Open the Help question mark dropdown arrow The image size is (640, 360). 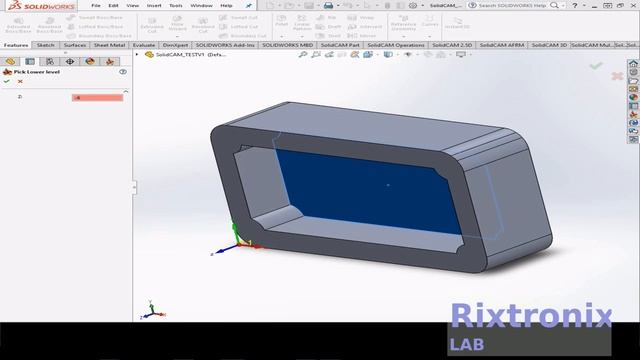click(x=584, y=6)
